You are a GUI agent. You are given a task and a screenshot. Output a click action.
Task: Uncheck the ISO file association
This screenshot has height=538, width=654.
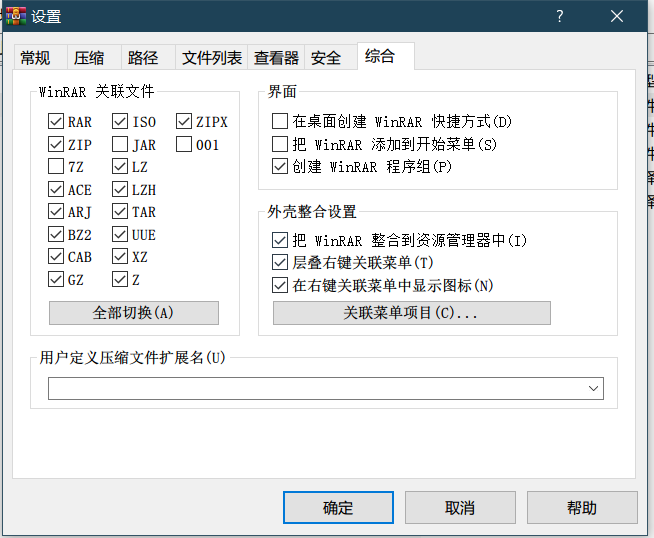(x=120, y=121)
